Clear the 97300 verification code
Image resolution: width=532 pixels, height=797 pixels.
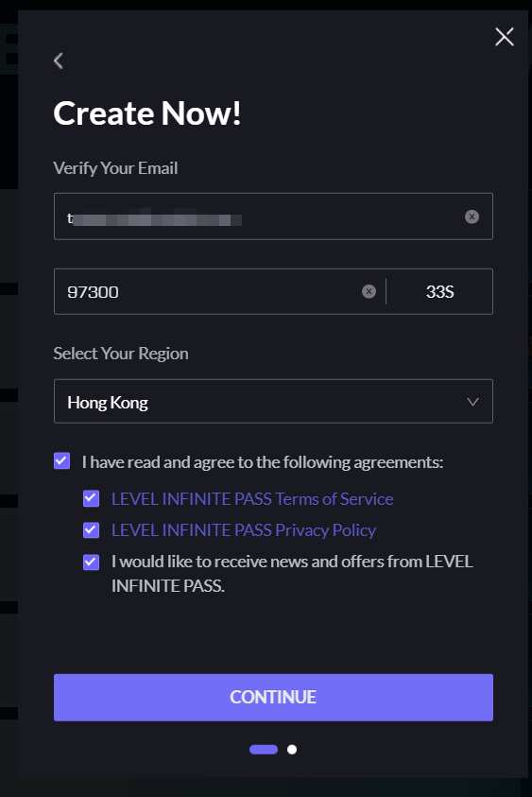coord(369,292)
